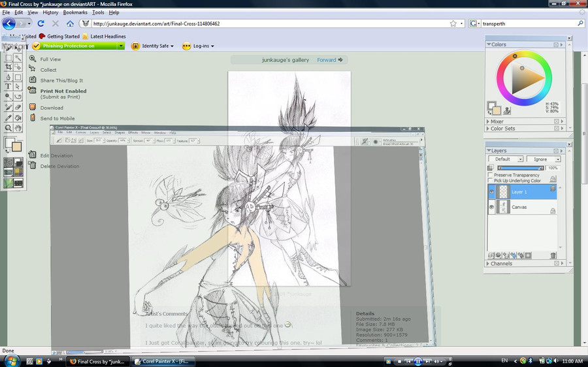The width and height of the screenshot is (588, 367).
Task: Click the Full View magnifier icon
Action: (x=33, y=59)
